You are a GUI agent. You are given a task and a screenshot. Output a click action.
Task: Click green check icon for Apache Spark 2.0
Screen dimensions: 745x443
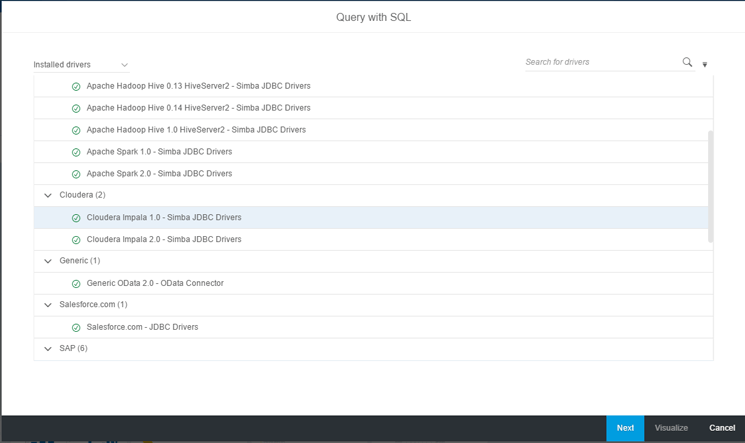tap(76, 174)
